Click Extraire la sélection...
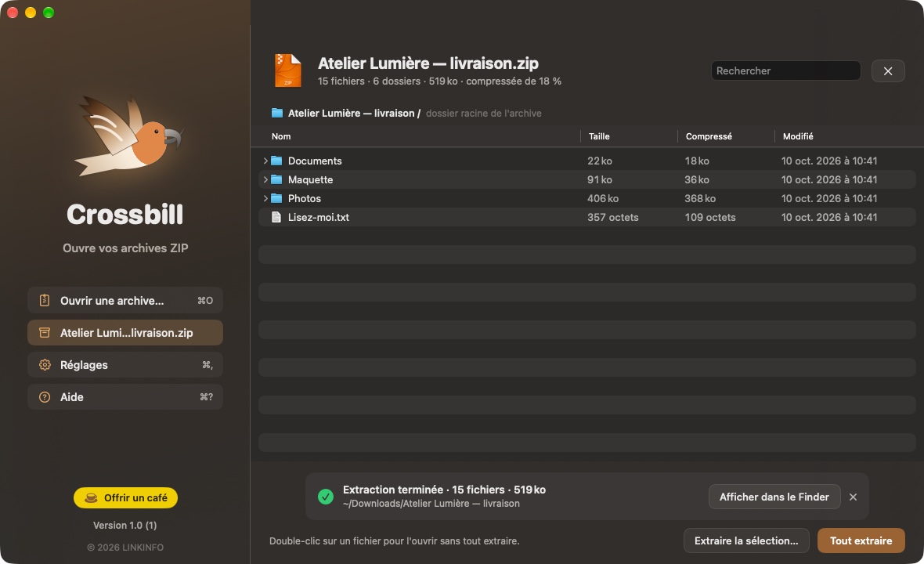Screen dimensions: 924x564 (746, 540)
